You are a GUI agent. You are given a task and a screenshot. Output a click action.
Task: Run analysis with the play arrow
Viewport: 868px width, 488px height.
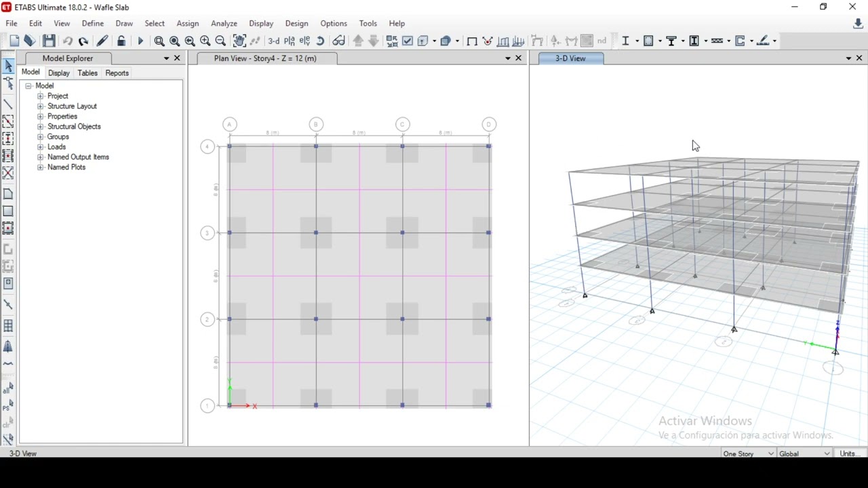point(140,41)
